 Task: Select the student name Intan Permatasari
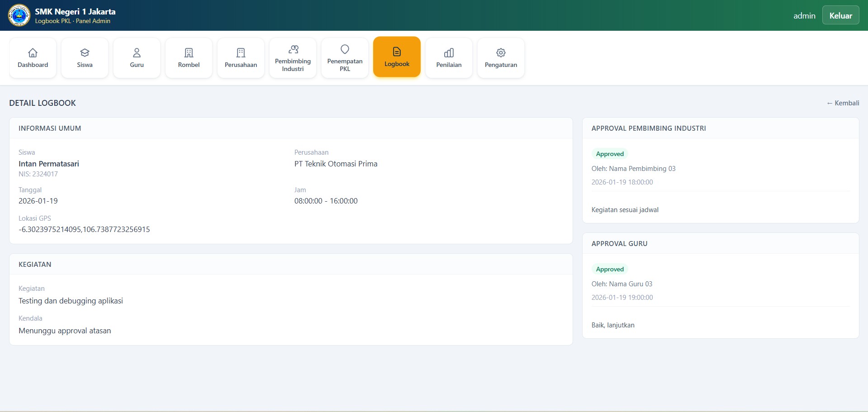49,164
